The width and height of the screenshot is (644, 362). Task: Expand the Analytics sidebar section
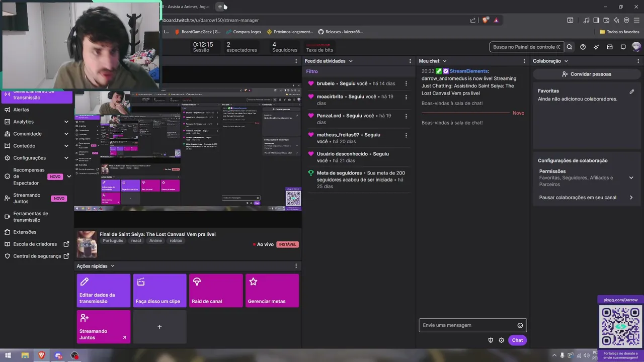tap(66, 122)
